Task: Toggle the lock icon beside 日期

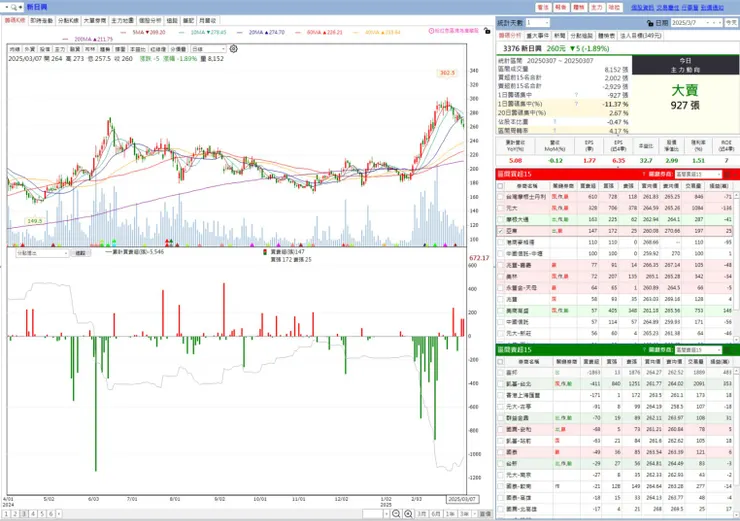Action: click(650, 23)
